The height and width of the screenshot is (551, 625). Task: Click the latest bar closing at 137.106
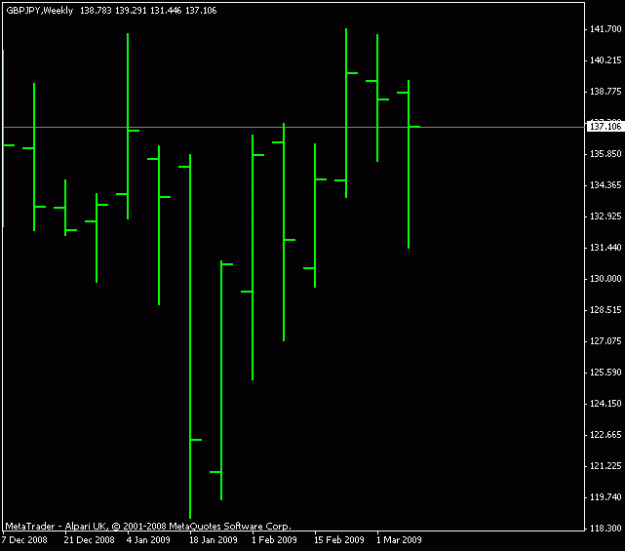[409, 164]
